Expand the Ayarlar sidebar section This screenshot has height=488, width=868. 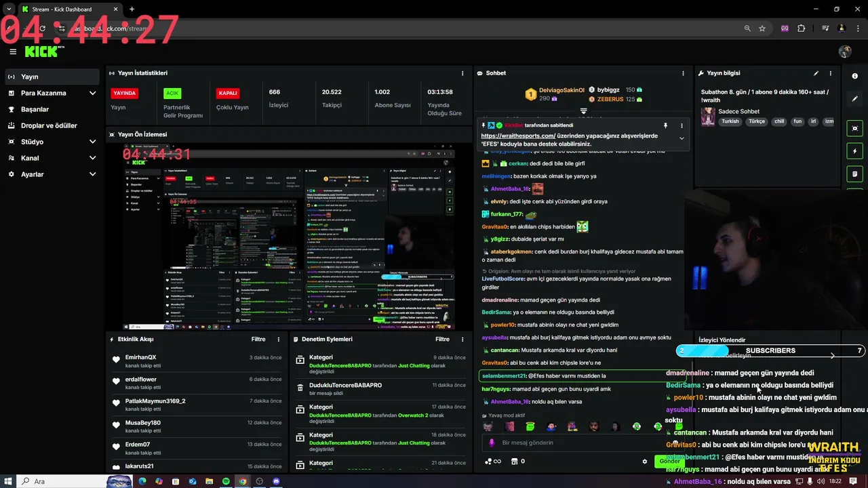coord(52,174)
